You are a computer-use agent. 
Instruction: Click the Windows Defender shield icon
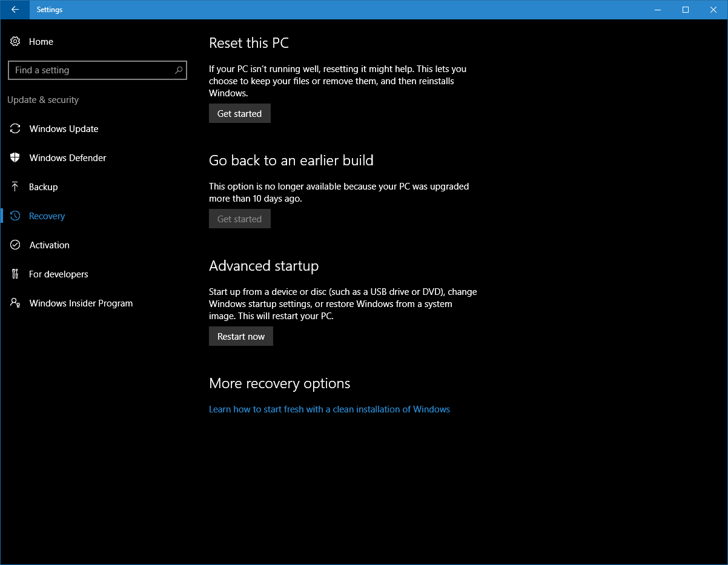pyautogui.click(x=15, y=157)
